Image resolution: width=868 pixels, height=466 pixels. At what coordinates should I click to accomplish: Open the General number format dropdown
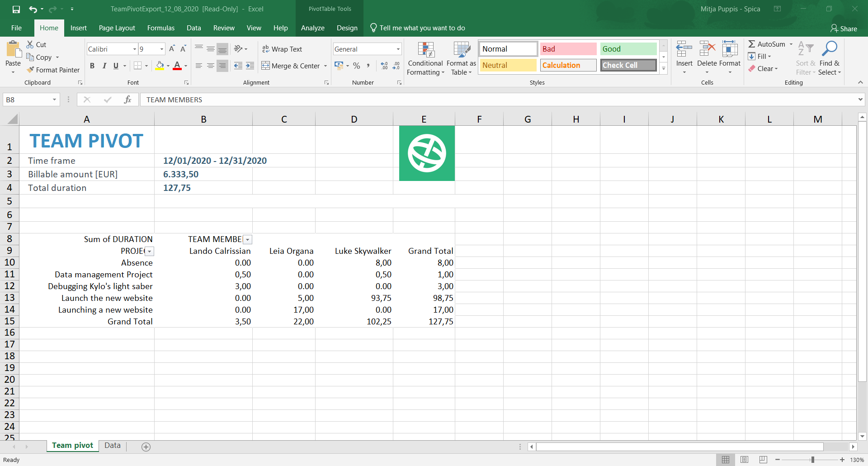tap(398, 49)
